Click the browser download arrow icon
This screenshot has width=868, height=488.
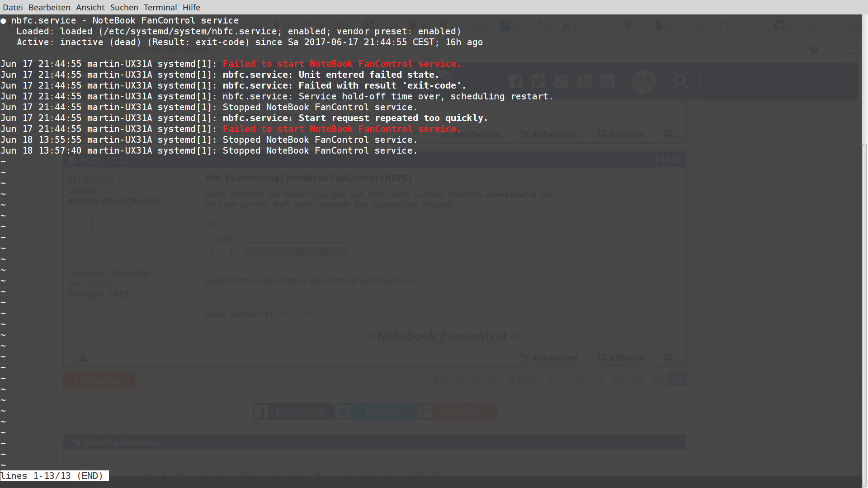[854, 49]
